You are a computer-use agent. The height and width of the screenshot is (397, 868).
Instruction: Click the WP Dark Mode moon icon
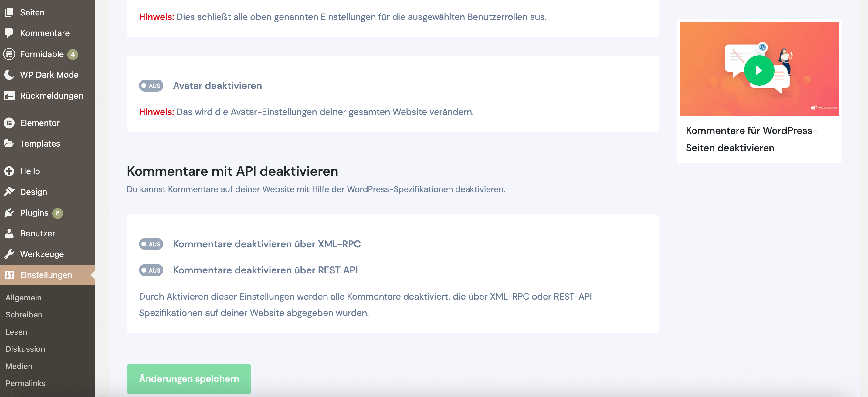(x=9, y=74)
